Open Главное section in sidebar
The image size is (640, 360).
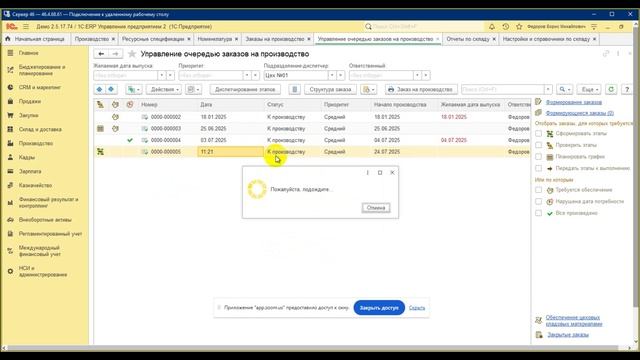click(x=28, y=53)
